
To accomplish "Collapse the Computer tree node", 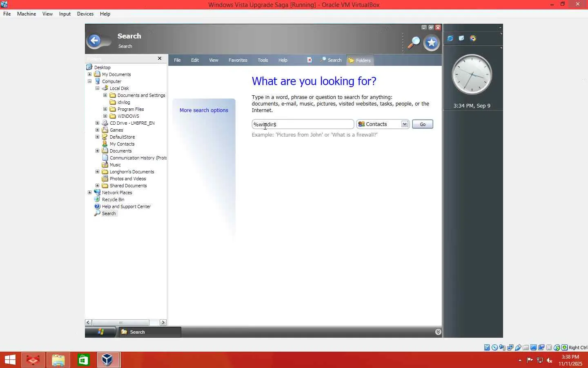I will (x=89, y=81).
